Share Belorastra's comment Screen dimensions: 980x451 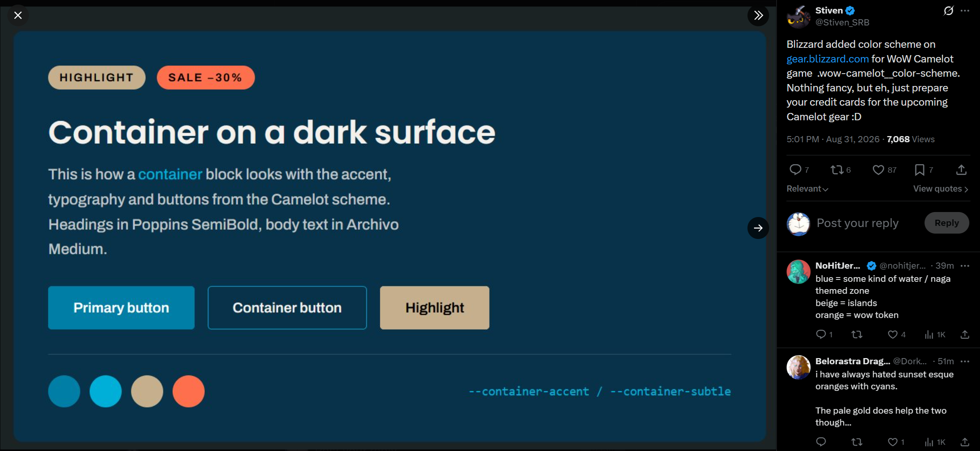point(965,442)
